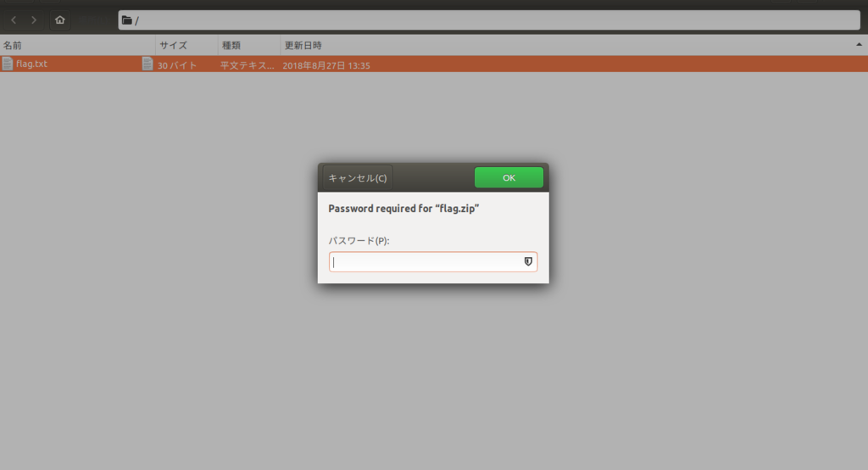
Task: Click the show-password icon in password field
Action: coord(528,261)
